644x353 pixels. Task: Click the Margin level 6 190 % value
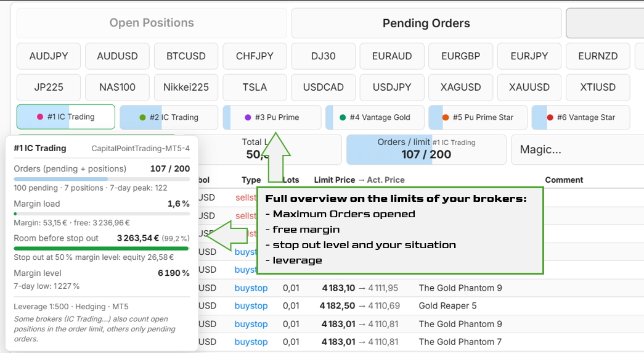click(174, 273)
